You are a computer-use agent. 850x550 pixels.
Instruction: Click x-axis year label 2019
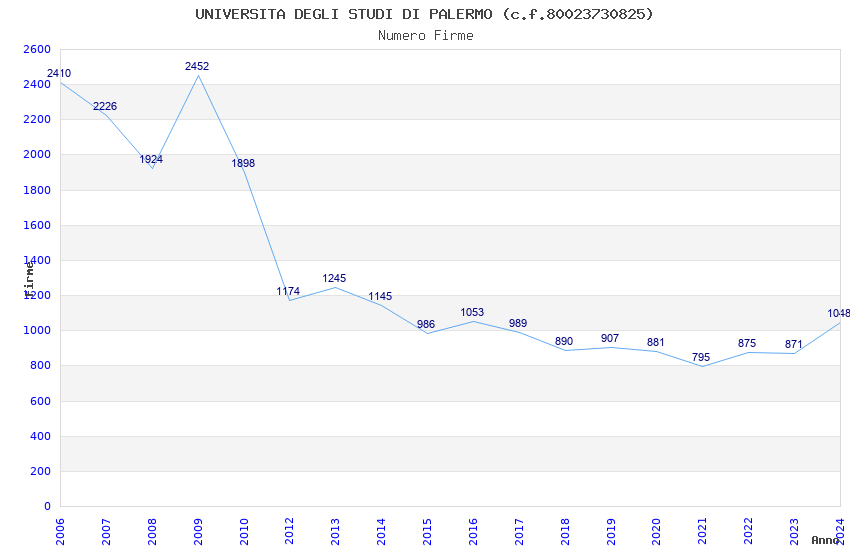(x=611, y=532)
